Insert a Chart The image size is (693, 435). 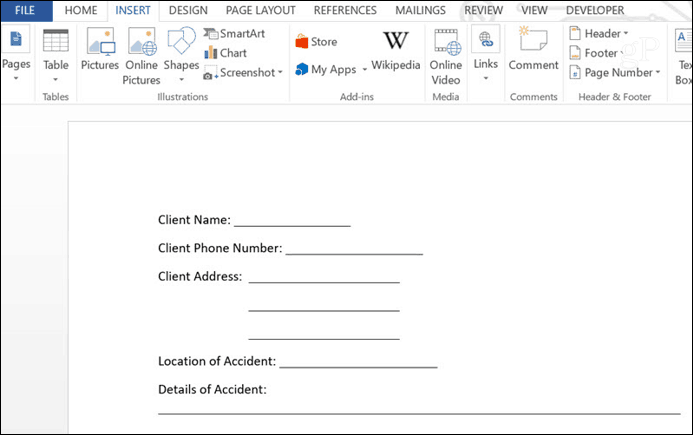[x=225, y=53]
